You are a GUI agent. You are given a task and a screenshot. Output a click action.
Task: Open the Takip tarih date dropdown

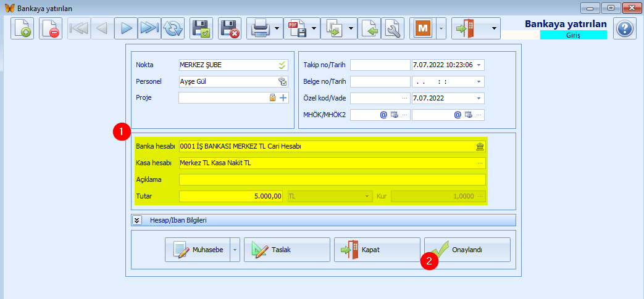[x=479, y=65]
